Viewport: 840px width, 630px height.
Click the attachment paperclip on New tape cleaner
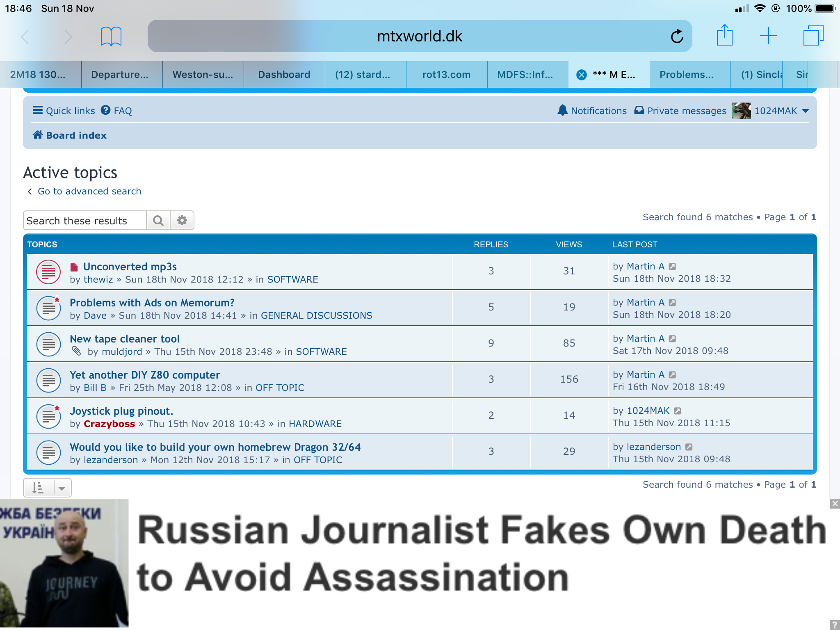pos(76,351)
